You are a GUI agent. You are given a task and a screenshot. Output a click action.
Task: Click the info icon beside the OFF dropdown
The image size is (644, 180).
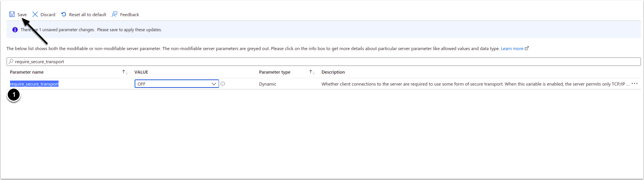click(x=223, y=84)
